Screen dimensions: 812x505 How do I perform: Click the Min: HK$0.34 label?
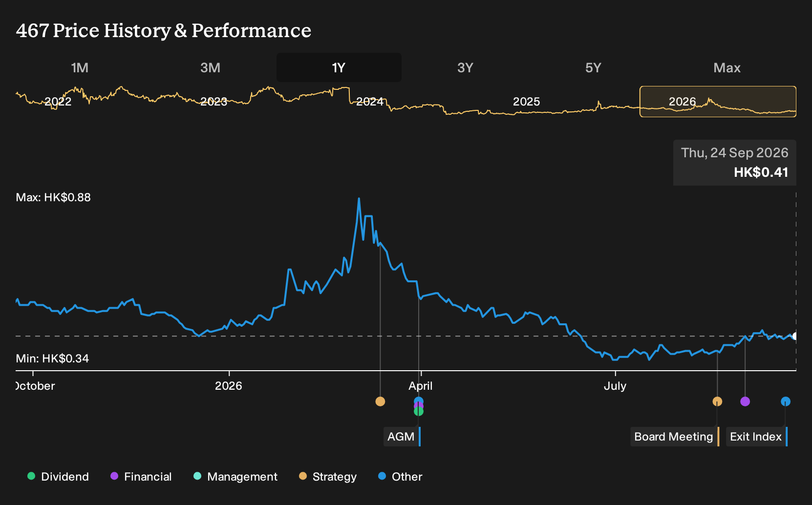click(x=52, y=358)
